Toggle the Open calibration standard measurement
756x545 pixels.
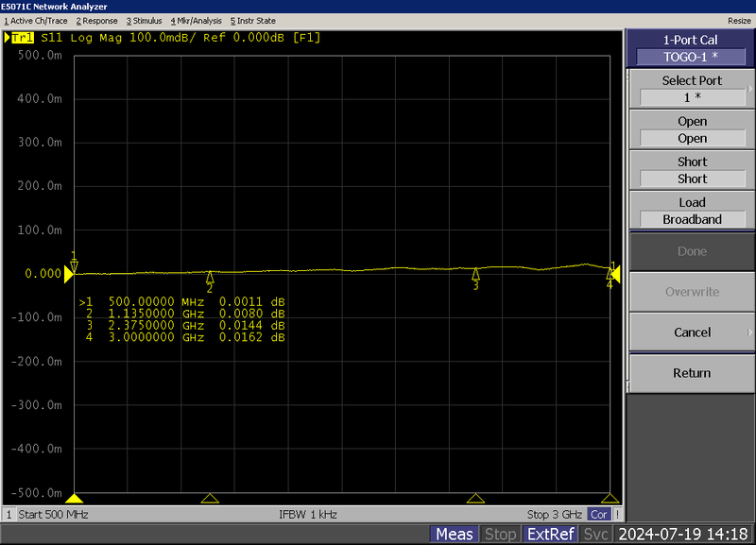(x=691, y=129)
